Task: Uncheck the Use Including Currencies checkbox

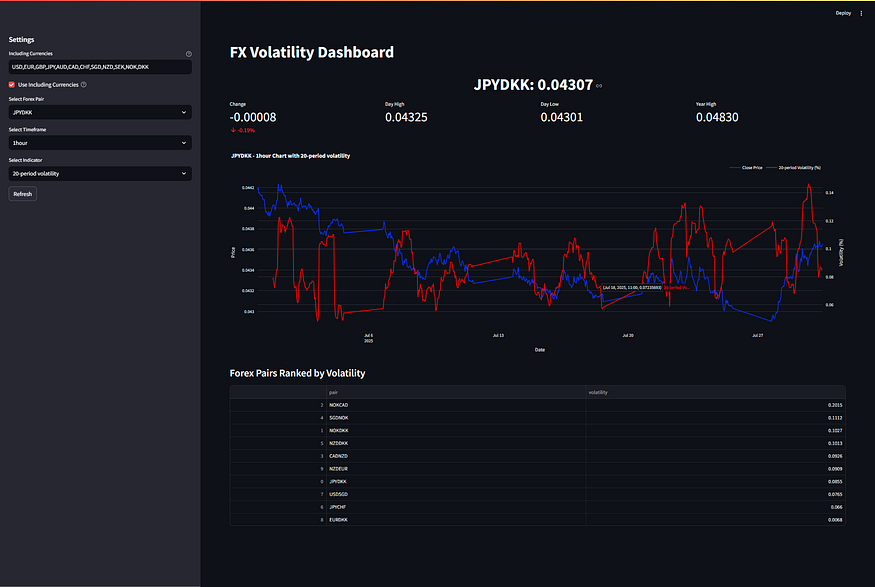Action: [x=12, y=84]
